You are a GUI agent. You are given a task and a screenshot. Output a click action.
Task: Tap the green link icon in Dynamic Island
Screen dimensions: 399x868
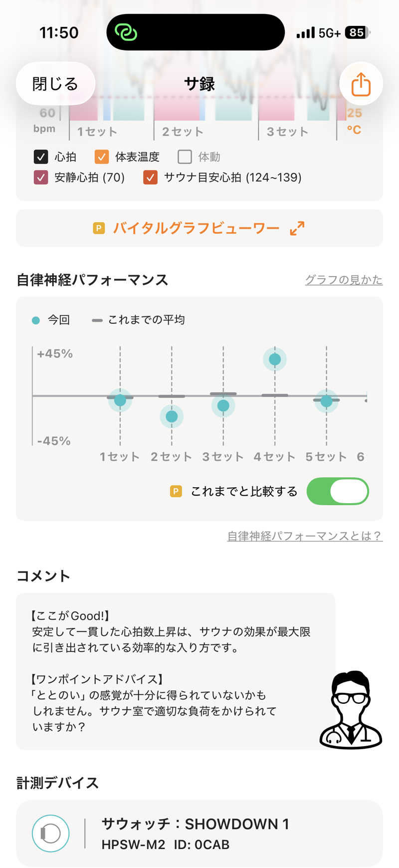pyautogui.click(x=126, y=32)
